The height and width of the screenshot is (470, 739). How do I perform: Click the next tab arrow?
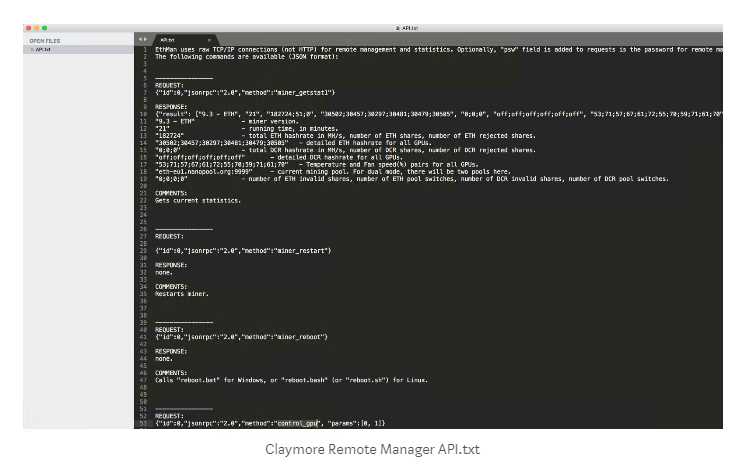(145, 40)
